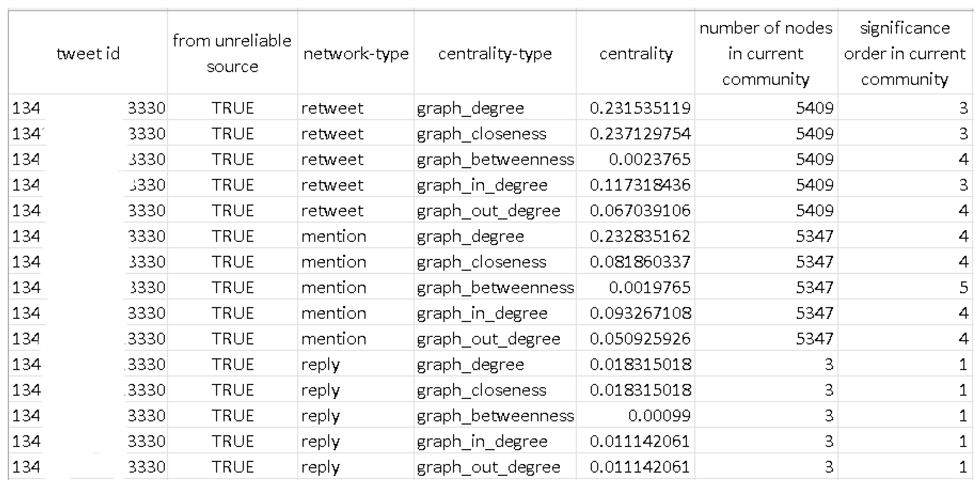
Task: Click the network-type header cell
Action: click(356, 53)
